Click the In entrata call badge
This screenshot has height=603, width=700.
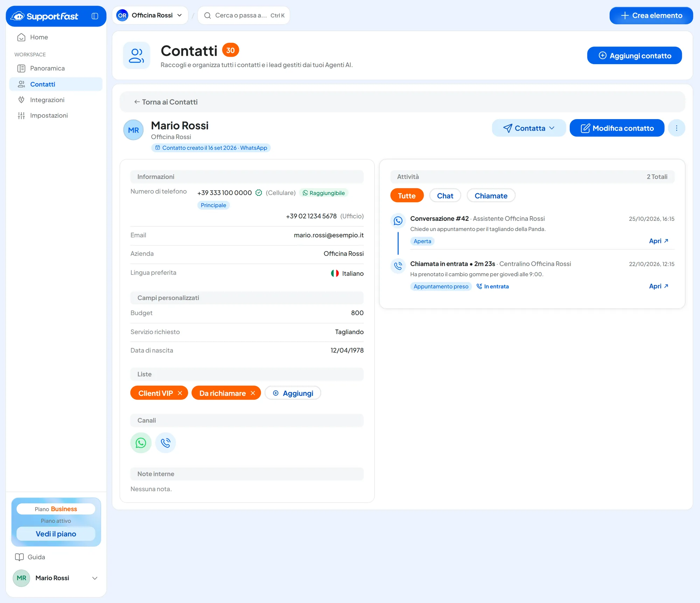pyautogui.click(x=493, y=286)
